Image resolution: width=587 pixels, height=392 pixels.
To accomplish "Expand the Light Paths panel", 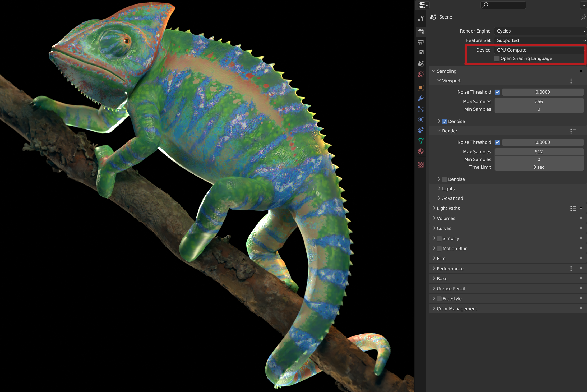I will [448, 208].
